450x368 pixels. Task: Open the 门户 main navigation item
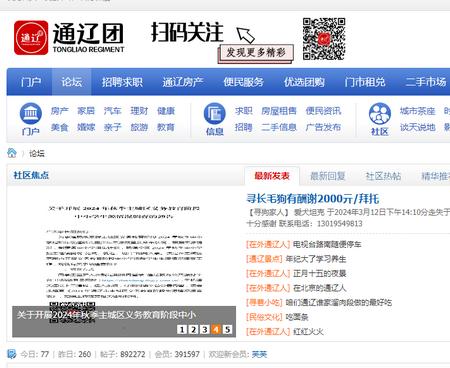(31, 82)
